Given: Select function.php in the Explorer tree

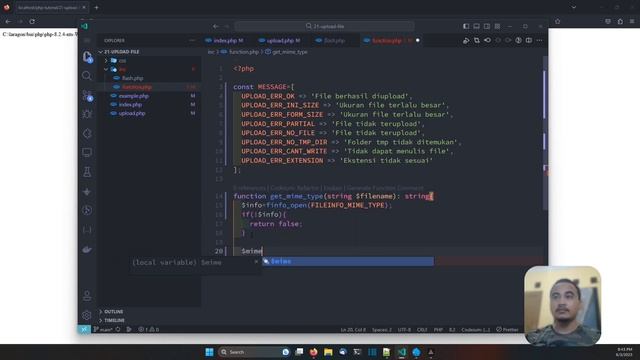Looking at the screenshot, I should 137,87.
